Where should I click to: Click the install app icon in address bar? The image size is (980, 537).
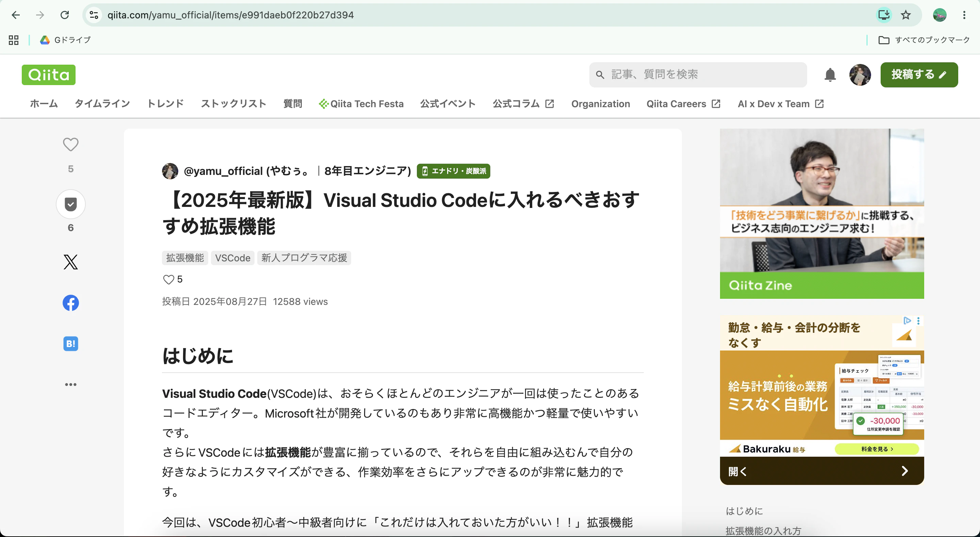tap(884, 15)
